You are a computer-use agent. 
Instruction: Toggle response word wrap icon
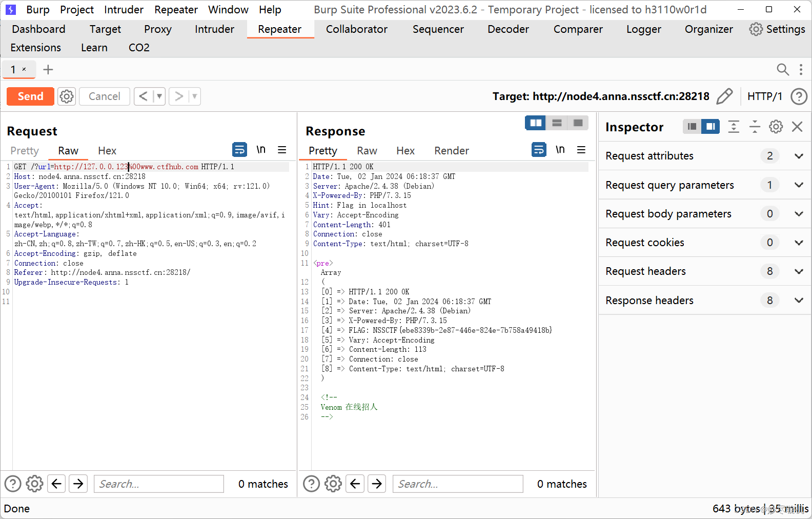(539, 150)
